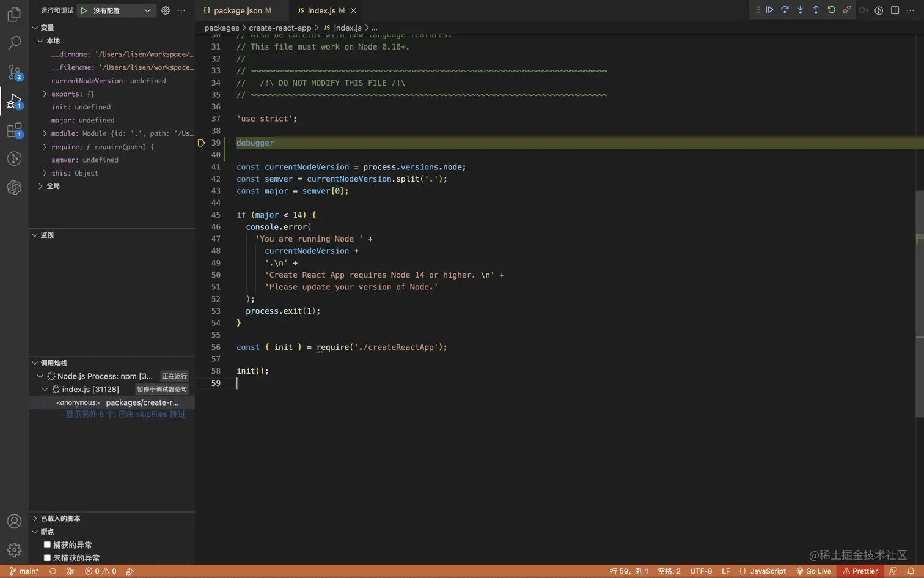The image size is (924, 578).
Task: Enable the 捕获的异常 breakpoint checkbox
Action: [47, 544]
